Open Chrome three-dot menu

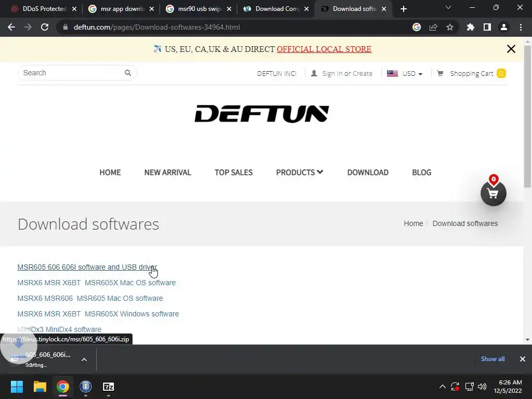[521, 27]
